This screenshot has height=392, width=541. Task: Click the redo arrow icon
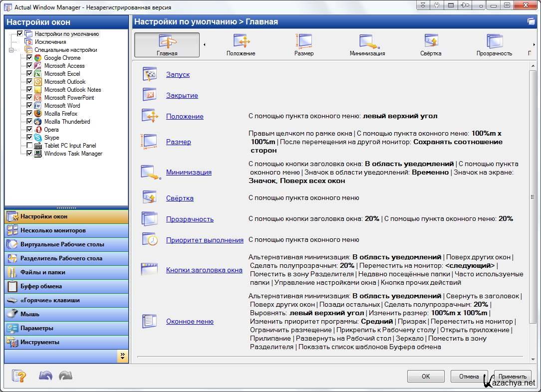65,376
